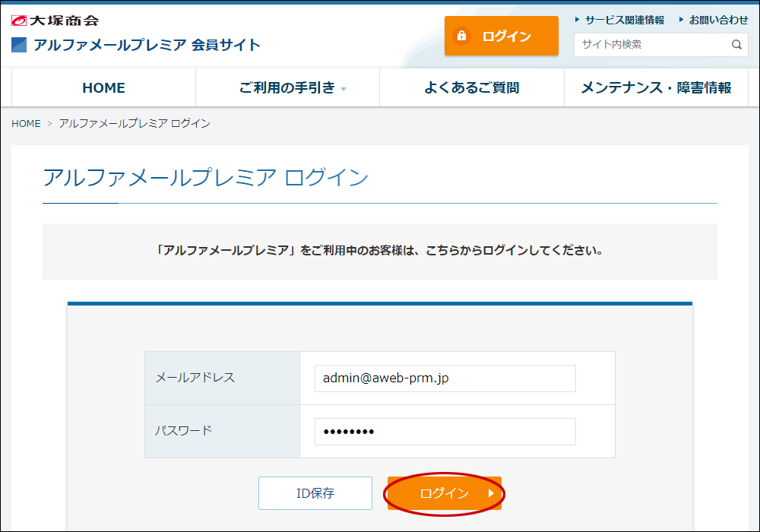The height and width of the screenshot is (532, 760).
Task: Click the lock icon on the header login button
Action: click(461, 36)
